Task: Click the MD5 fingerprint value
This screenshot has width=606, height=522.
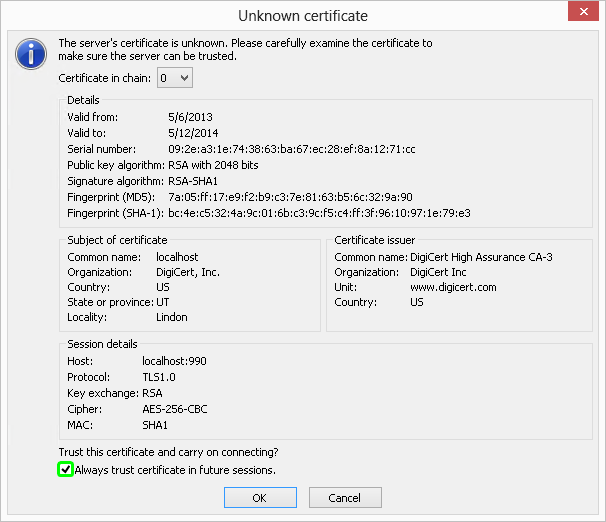Action: tap(290, 197)
